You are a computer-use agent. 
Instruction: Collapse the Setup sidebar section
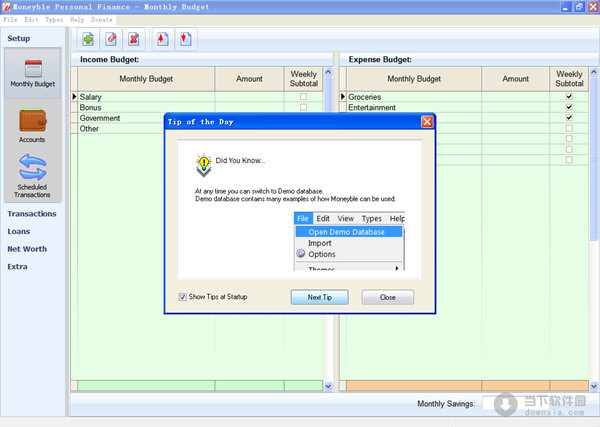[x=19, y=38]
